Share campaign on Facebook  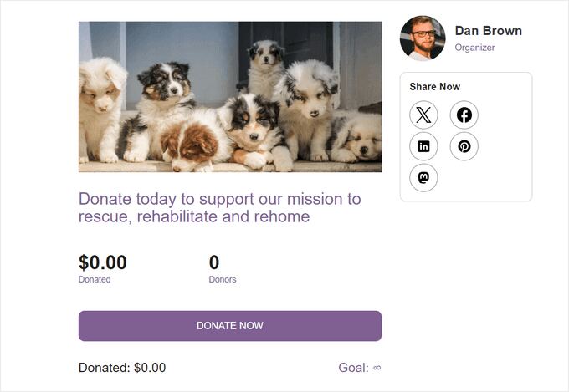(464, 115)
